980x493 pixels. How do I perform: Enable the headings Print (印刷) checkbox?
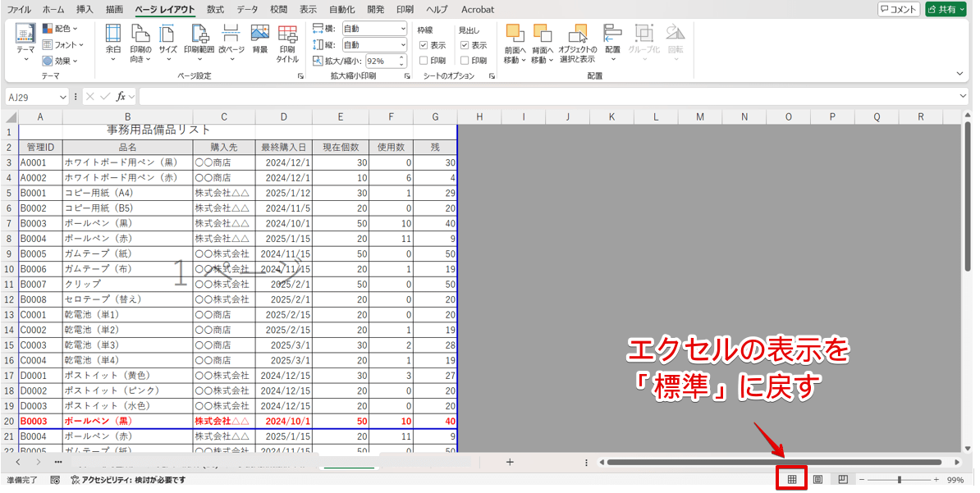click(x=465, y=60)
